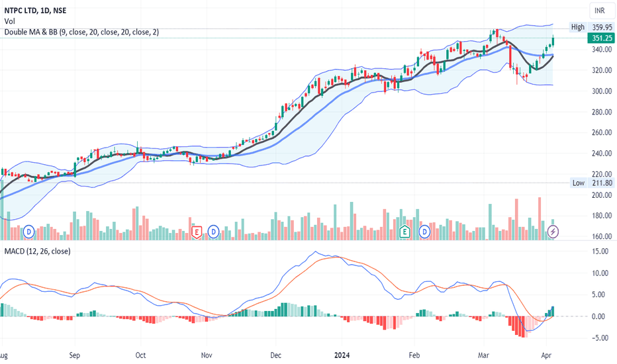Image resolution: width=617 pixels, height=364 pixels.
Task: Click the -5.00 MACD axis label
Action: point(601,338)
